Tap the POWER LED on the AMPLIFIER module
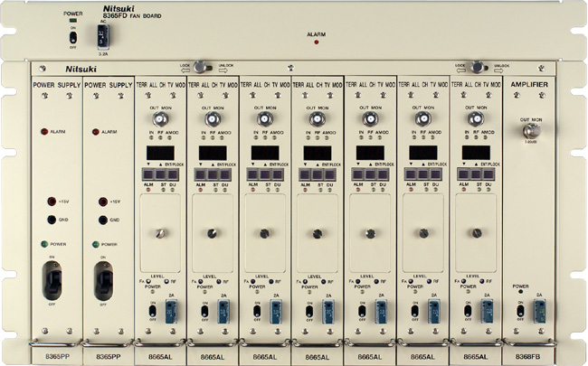 [520, 292]
